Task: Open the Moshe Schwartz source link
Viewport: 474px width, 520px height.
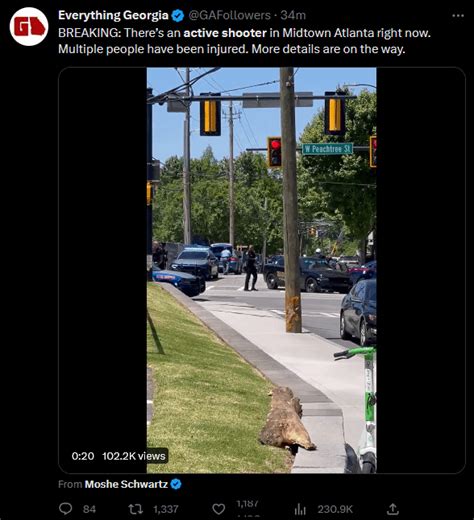Action: 126,484
